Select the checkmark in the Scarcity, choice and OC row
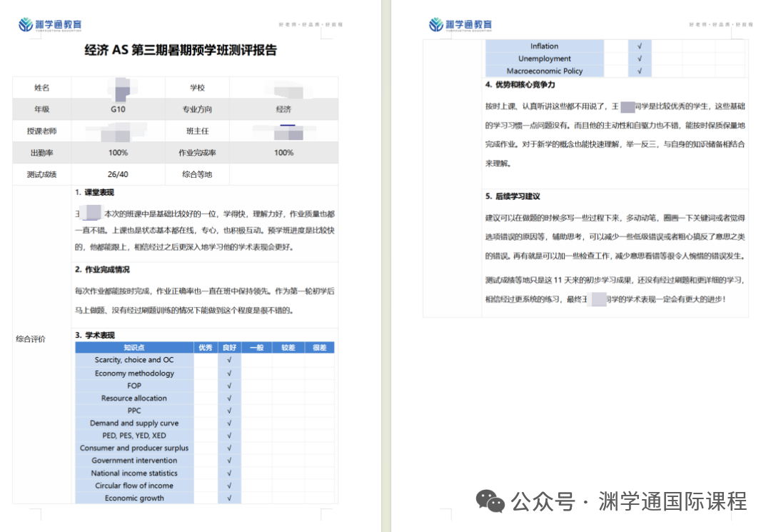Viewport: 771px width, 532px height. click(229, 361)
